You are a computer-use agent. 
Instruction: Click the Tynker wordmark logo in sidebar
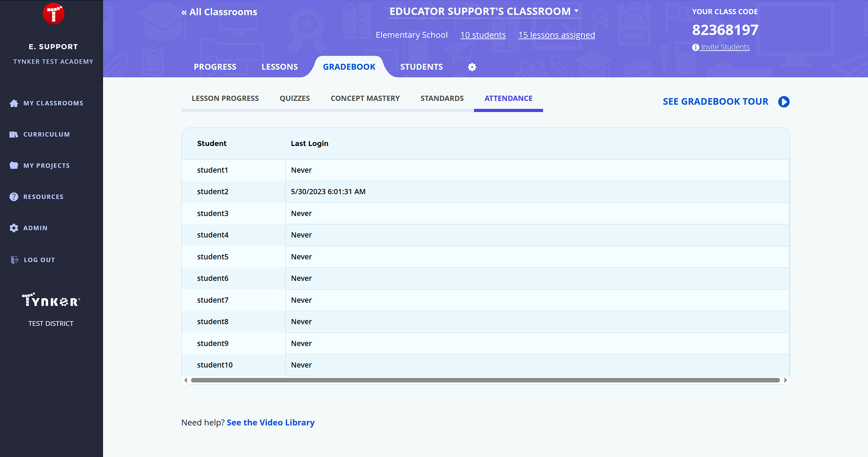(x=51, y=300)
